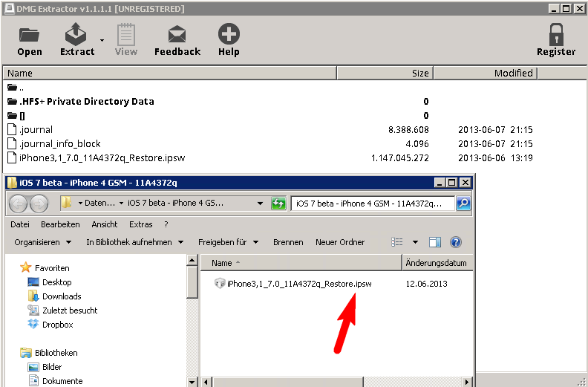Click file list horizontal scroll left arrow
The width and height of the screenshot is (588, 387).
(x=206, y=382)
